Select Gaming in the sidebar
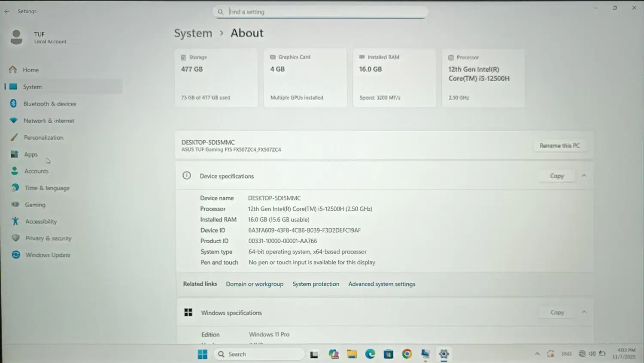Viewport: 644px width, 363px height. pyautogui.click(x=35, y=205)
